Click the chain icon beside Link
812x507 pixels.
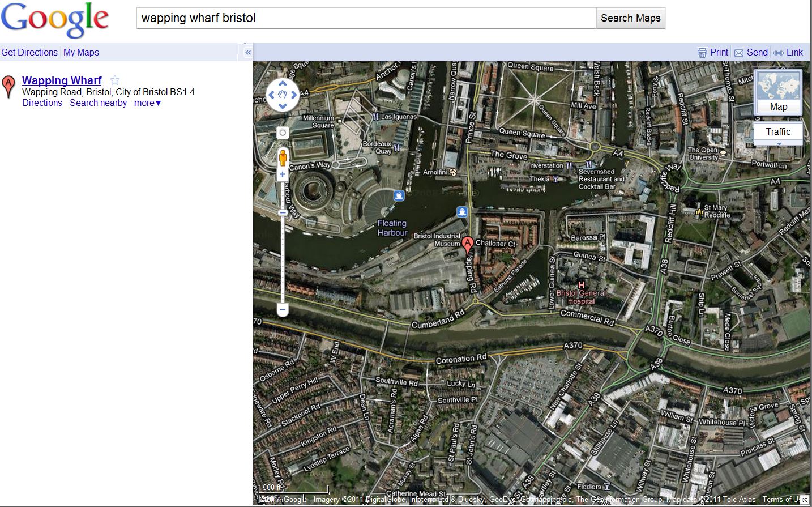pos(779,53)
